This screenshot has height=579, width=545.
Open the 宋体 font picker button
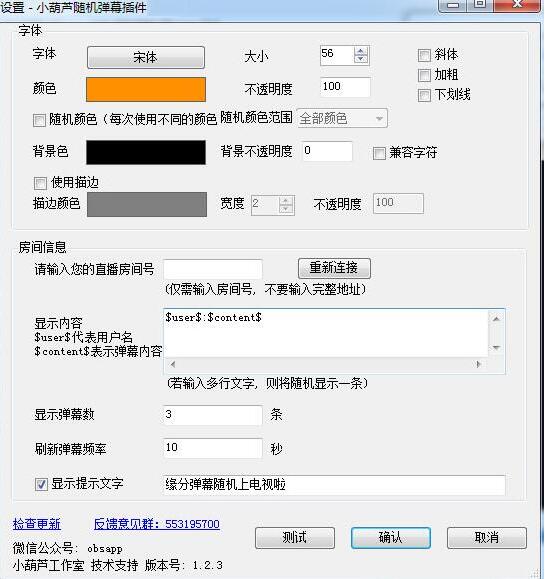[146, 57]
